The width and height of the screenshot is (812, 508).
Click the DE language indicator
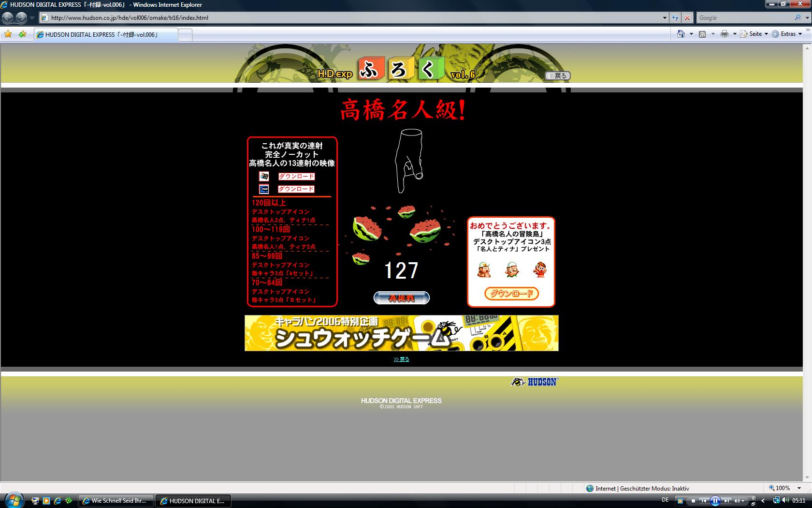[x=665, y=500]
